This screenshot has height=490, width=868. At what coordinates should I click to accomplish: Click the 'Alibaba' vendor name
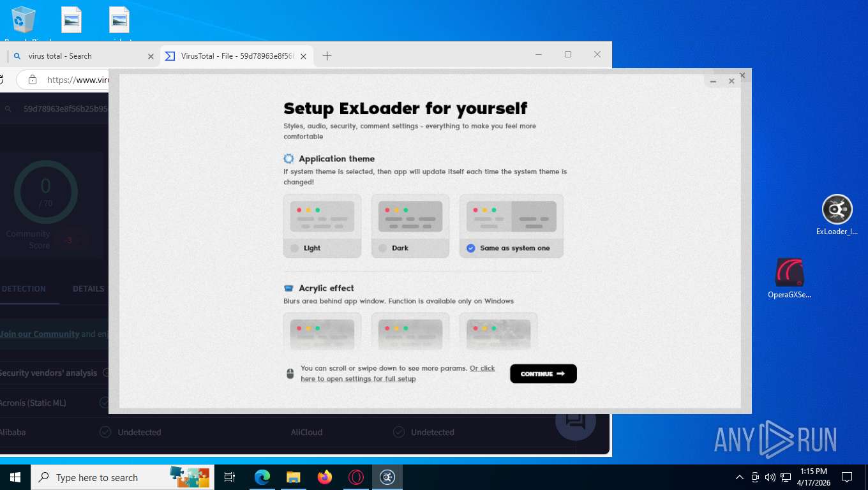13,432
